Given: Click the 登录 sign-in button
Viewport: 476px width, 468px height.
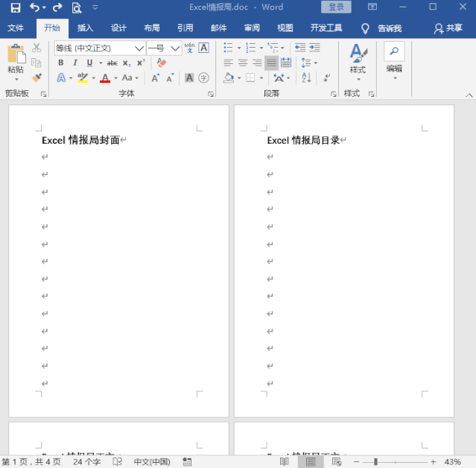Looking at the screenshot, I should point(336,7).
